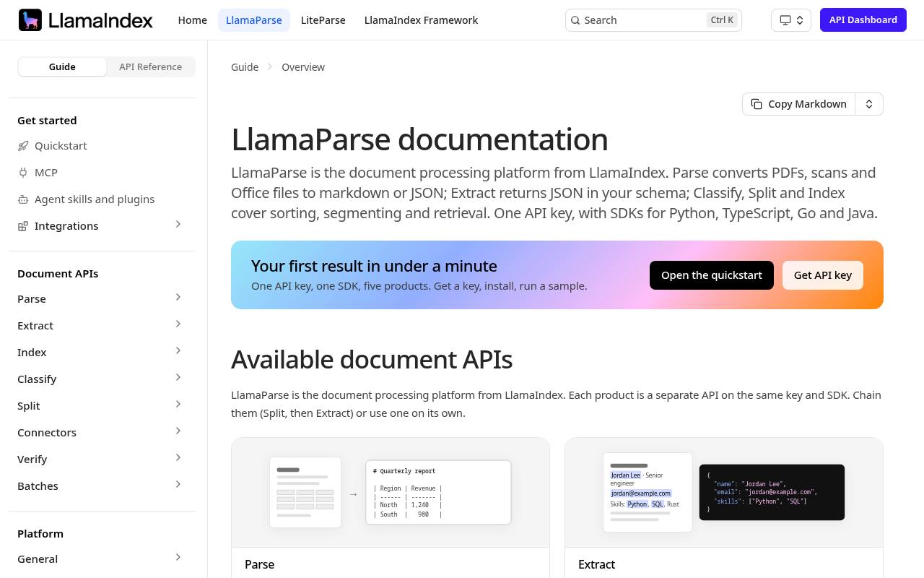Viewport: 924px width, 578px height.
Task: Open the Copy Markdown options dropdown
Action: [869, 104]
